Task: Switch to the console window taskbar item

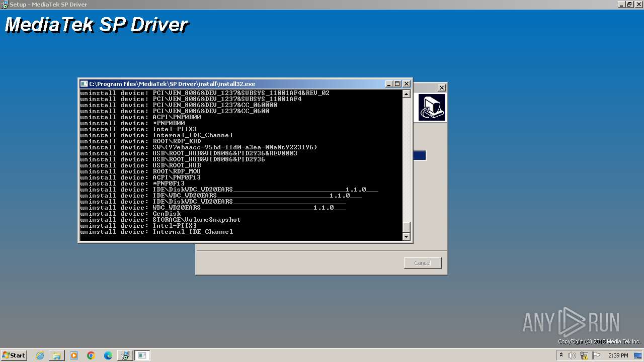Action: tap(142, 355)
